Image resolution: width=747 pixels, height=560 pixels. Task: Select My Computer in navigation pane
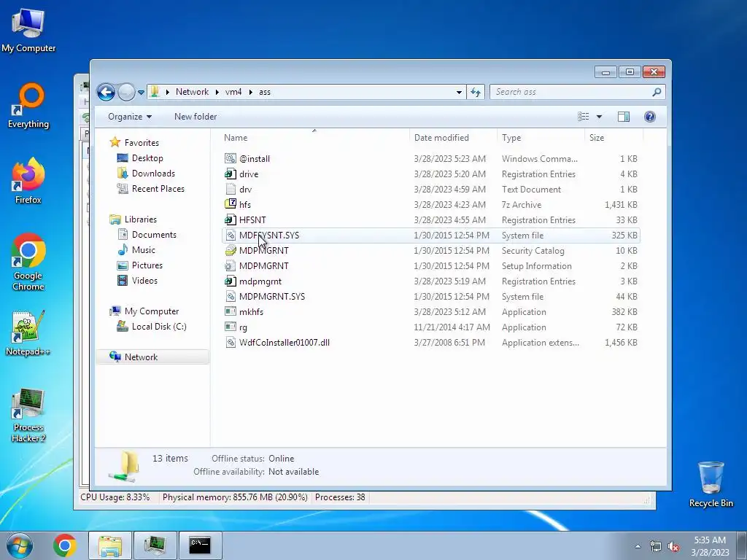click(x=152, y=311)
